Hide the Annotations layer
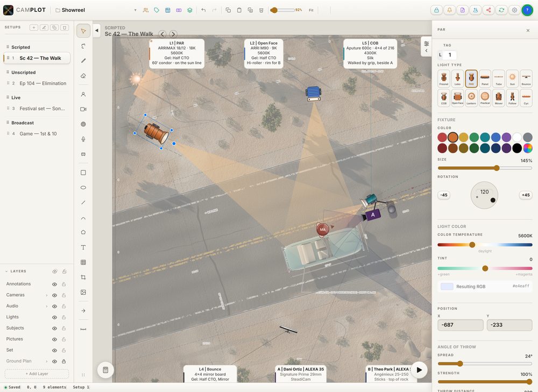538x392 pixels. [x=54, y=284]
